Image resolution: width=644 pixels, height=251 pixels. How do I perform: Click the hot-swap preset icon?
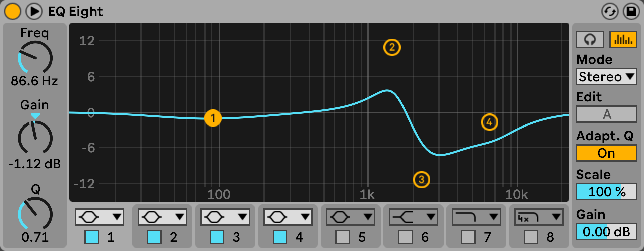(x=610, y=12)
